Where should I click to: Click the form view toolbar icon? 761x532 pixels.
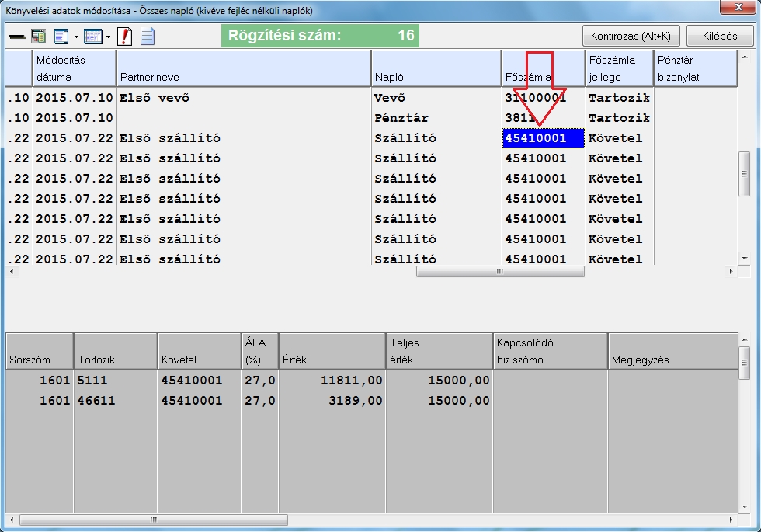61,37
